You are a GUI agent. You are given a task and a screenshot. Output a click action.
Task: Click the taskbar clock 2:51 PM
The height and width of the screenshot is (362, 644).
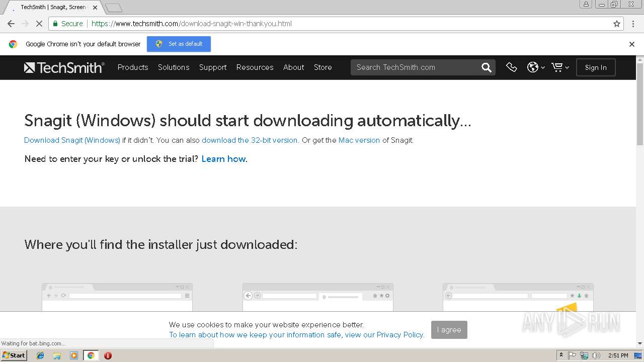(x=618, y=355)
